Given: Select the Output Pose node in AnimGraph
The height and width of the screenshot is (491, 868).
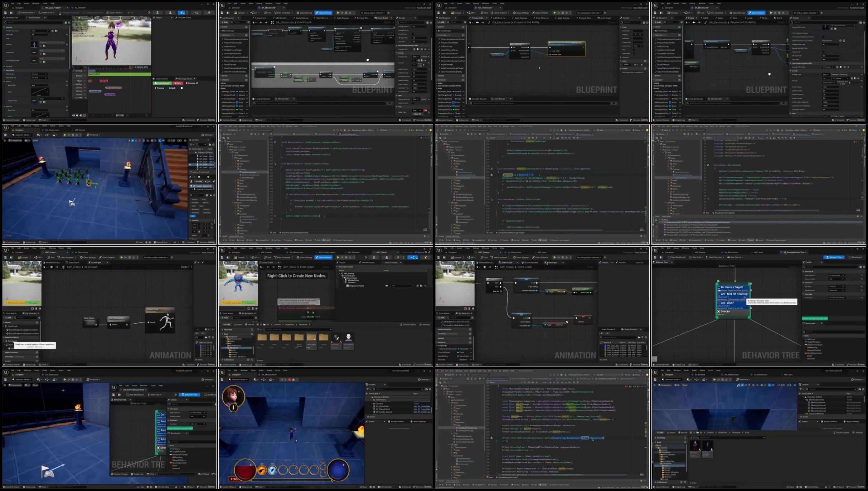Looking at the screenshot, I should click(160, 320).
